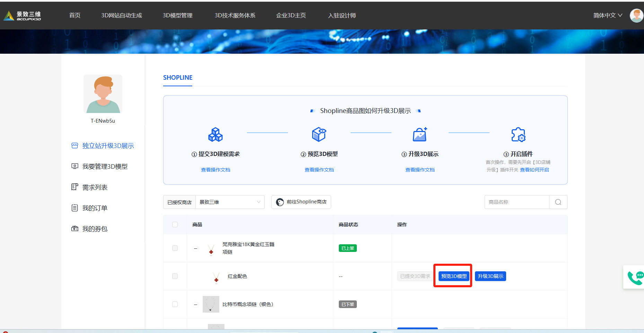Viewport: 644px width, 333px height.
Task: Go to 首页 in the top navigation
Action: click(x=75, y=16)
